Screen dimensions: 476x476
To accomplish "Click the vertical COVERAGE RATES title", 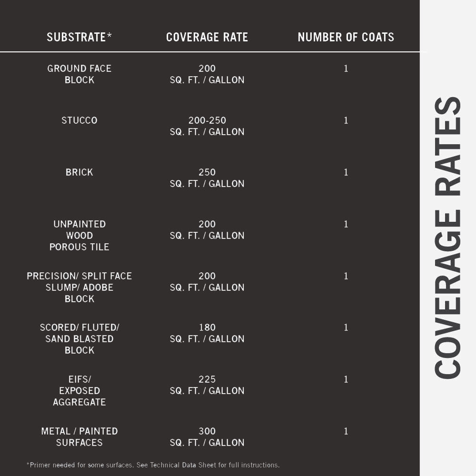I will (448, 238).
